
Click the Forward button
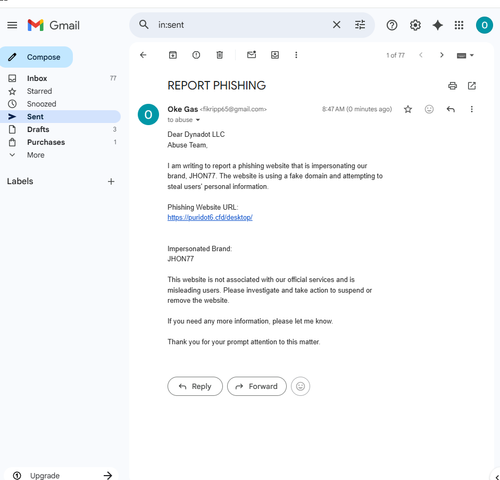coord(257,386)
